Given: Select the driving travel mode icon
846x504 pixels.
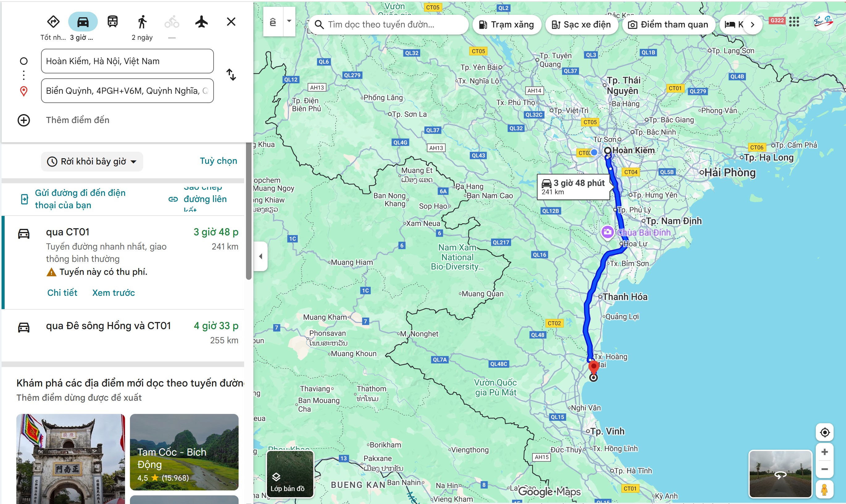Looking at the screenshot, I should click(x=83, y=22).
